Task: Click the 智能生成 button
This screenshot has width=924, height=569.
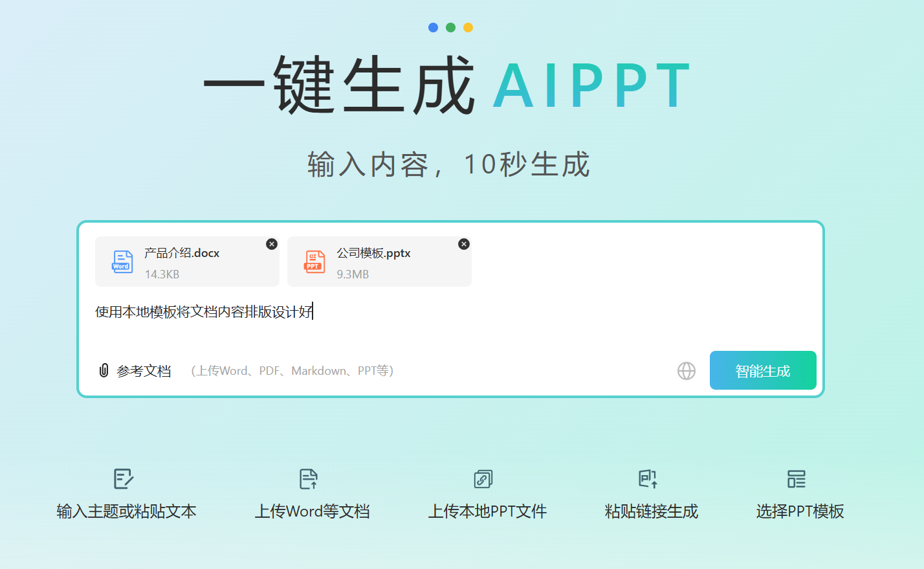Action: 763,370
